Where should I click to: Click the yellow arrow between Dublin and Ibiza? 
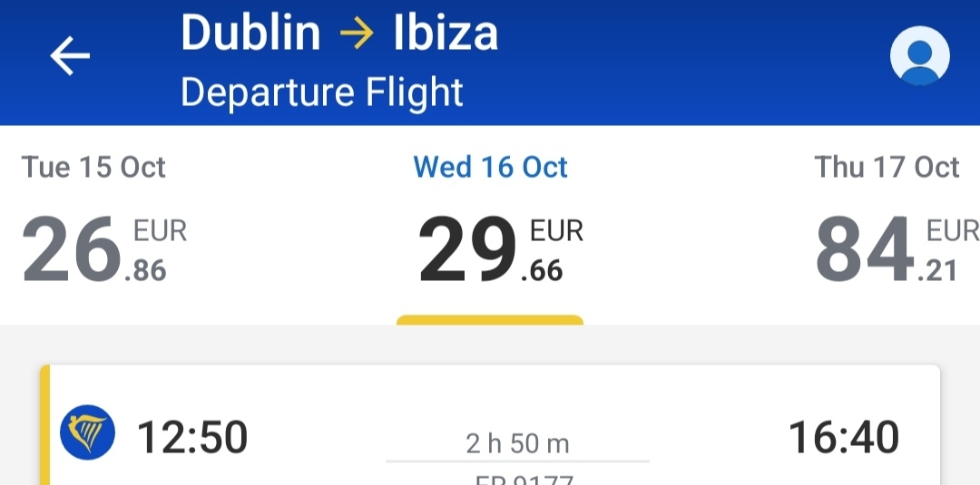[357, 34]
